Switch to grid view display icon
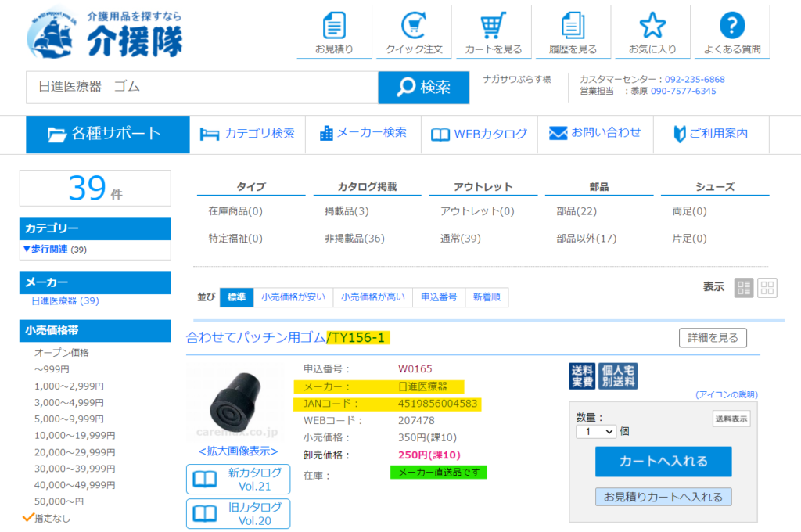Screen dimensions: 801x532 tap(767, 287)
